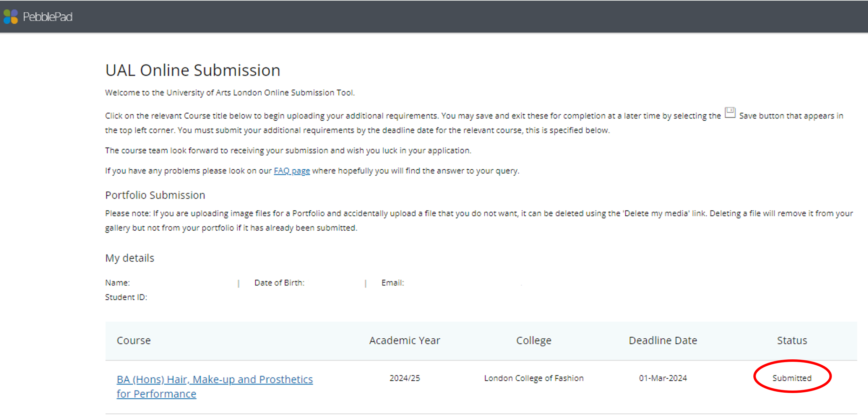
Task: Click the My details heading
Action: (129, 258)
